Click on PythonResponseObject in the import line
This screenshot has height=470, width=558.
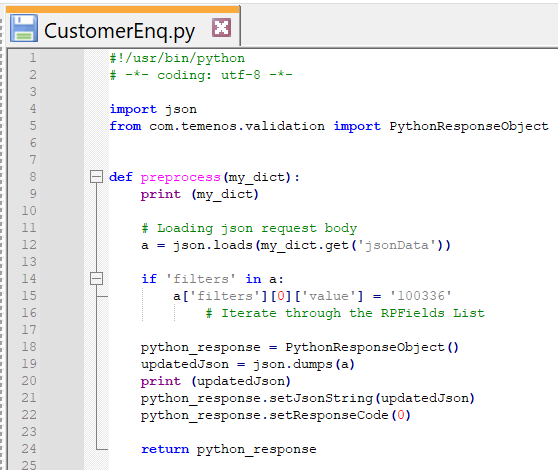click(469, 126)
